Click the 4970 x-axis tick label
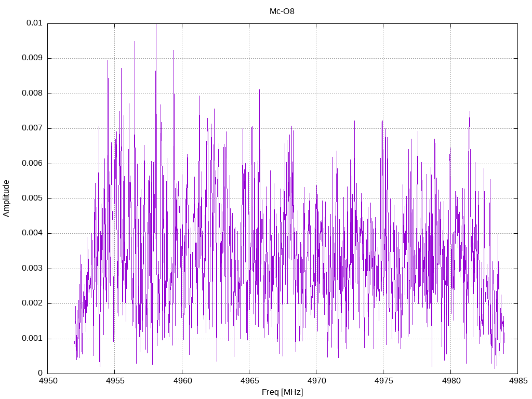Viewport: 532px width, 399px height. 316,381
